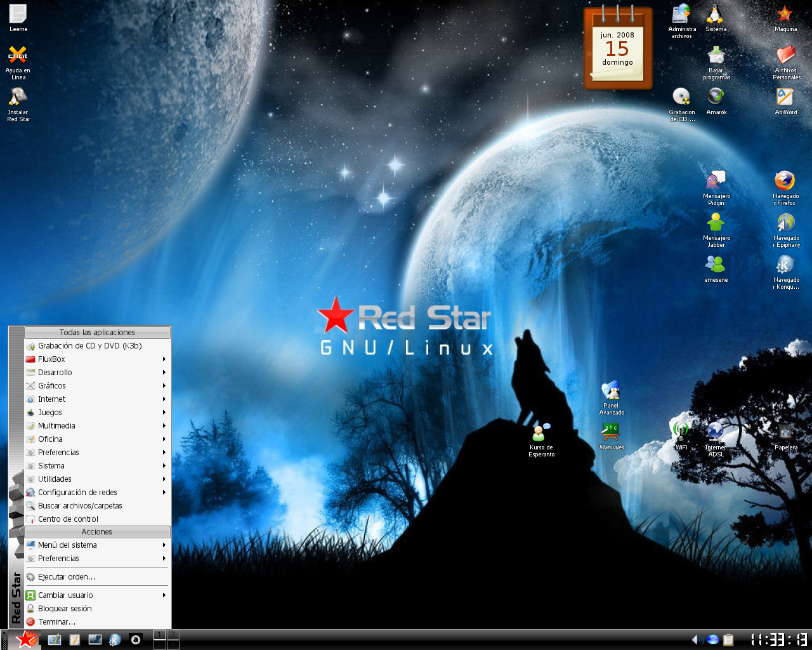Open Centro de control
812x650 pixels.
click(x=97, y=519)
